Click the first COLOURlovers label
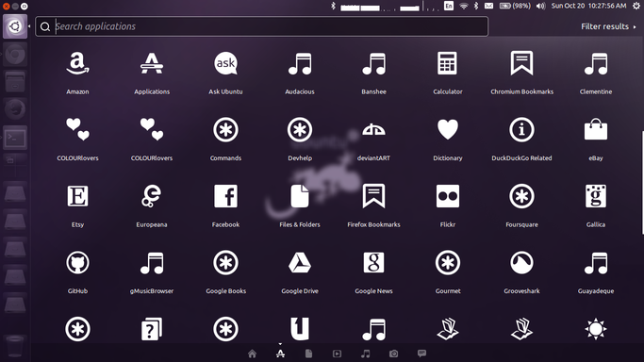Viewport: 644px width, 362px height. [x=77, y=158]
